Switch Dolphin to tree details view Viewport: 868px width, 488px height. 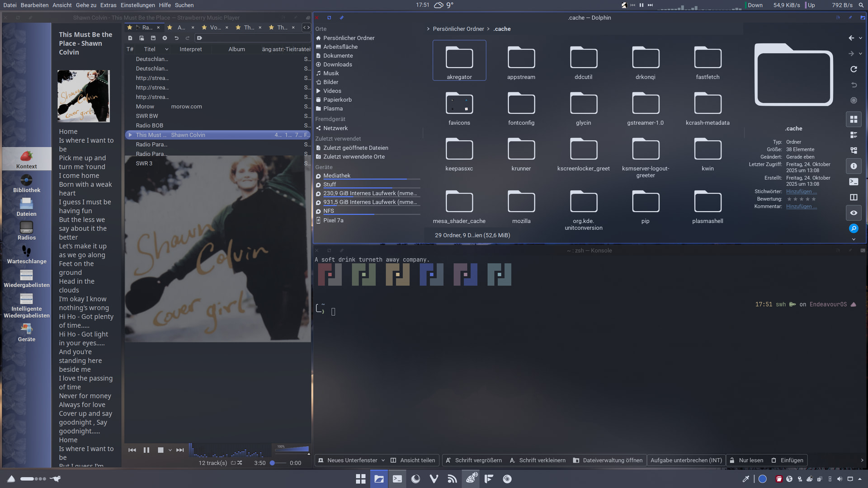coord(854,150)
